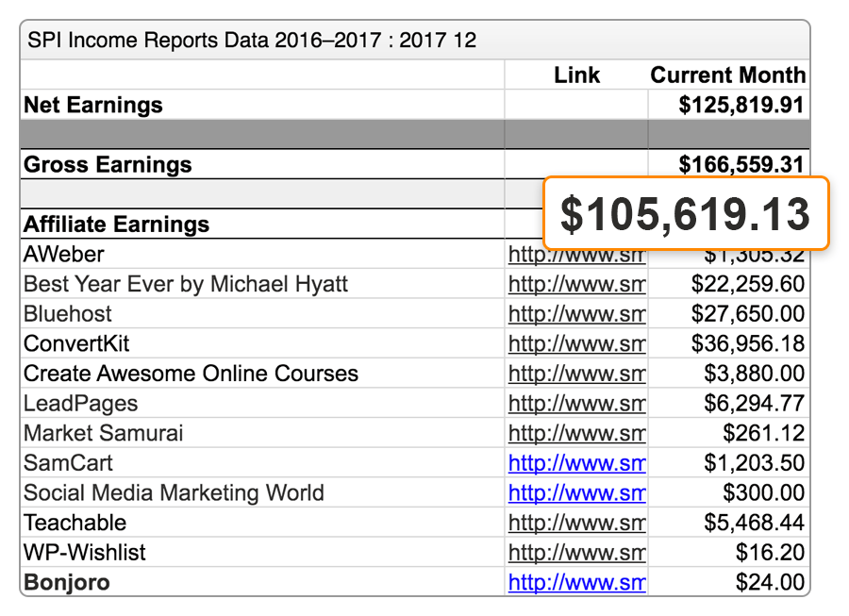
Task: Select the highlighted $105,619.13 value
Action: coord(685,213)
